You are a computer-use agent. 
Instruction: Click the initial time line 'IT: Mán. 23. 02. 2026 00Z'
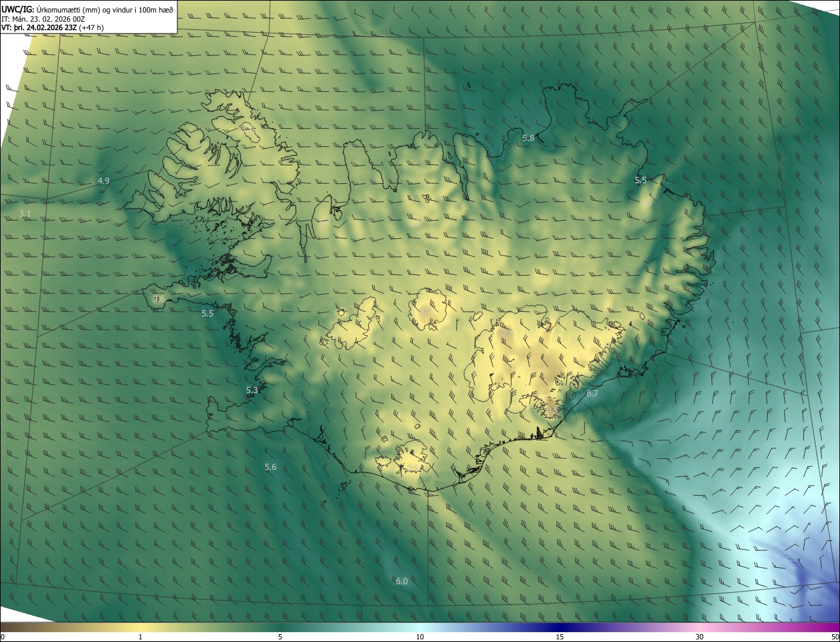pos(42,19)
